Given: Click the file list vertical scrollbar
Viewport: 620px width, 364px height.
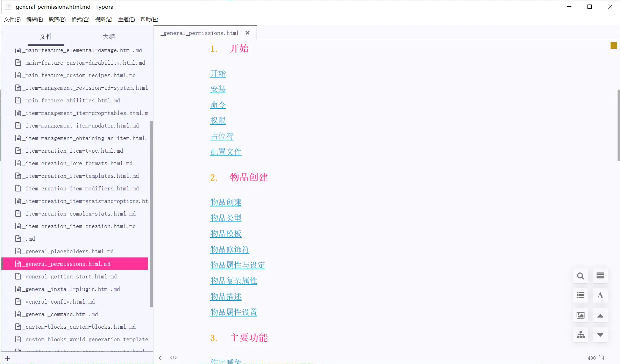Looking at the screenshot, I should point(151,213).
